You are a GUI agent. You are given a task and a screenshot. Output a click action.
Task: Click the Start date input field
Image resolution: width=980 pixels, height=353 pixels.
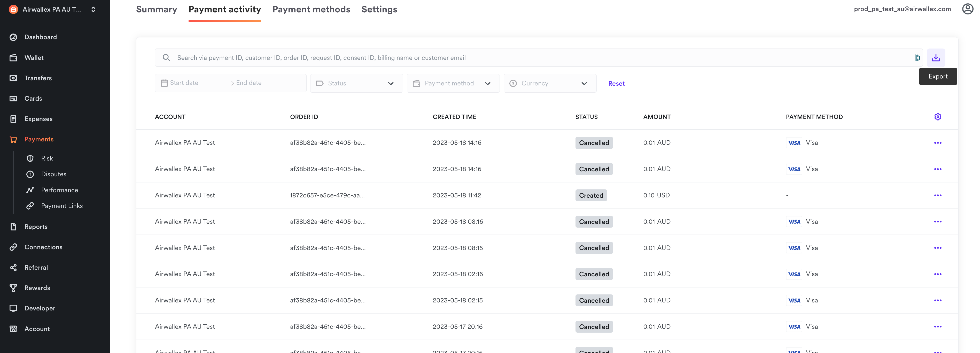[186, 83]
